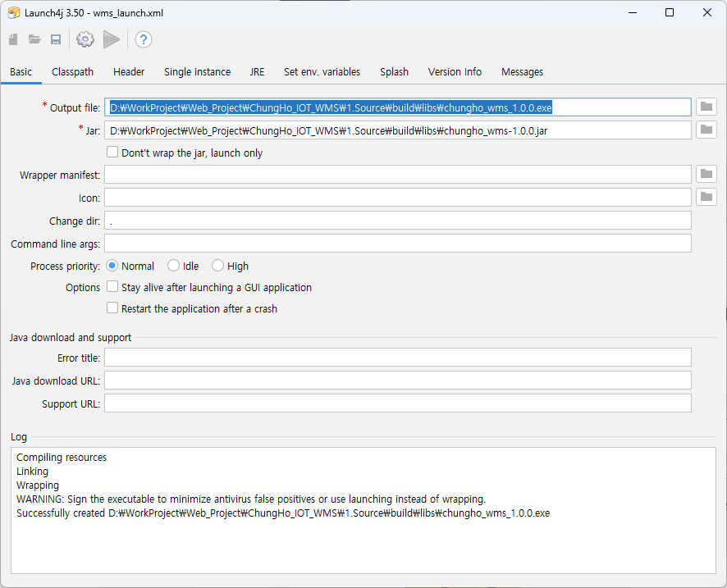Screen dimensions: 727x588
Task: Browse for the Jar file
Action: coord(706,130)
